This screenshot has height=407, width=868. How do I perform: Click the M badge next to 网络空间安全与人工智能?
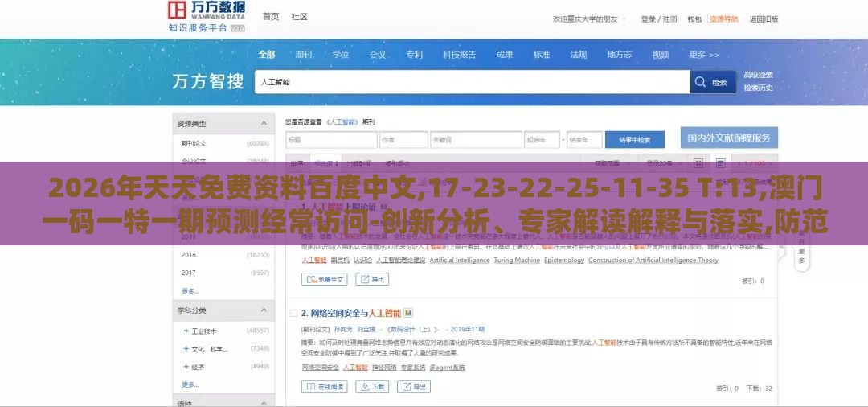click(x=408, y=313)
